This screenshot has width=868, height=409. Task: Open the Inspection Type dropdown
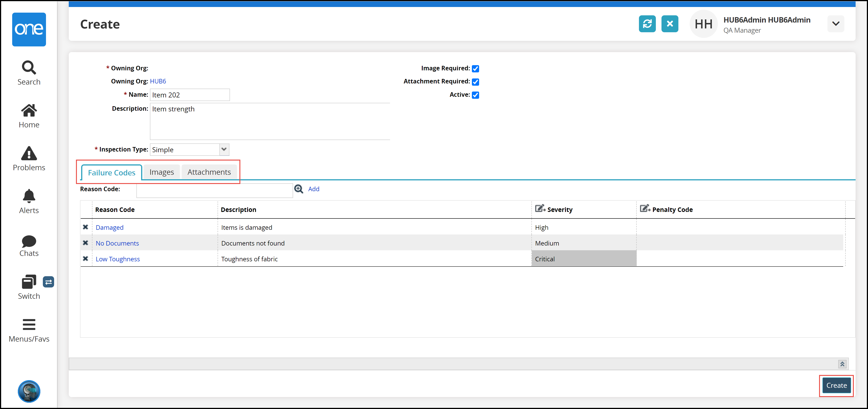click(x=224, y=149)
